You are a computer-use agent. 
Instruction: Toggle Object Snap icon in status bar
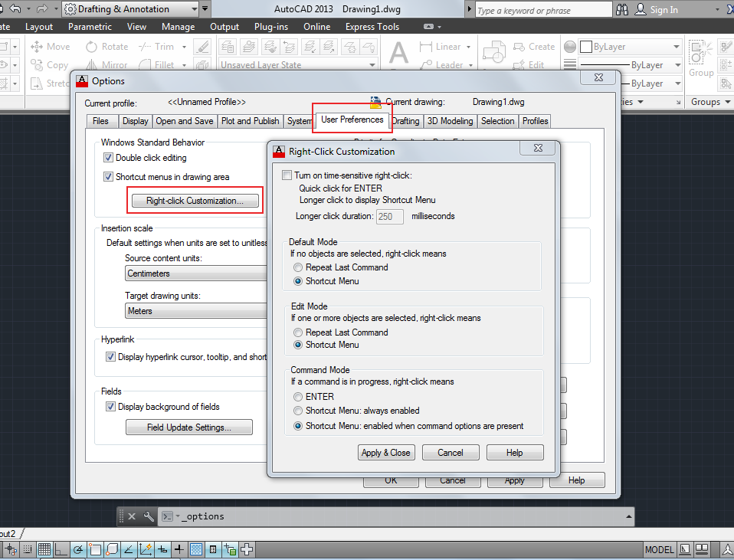[x=95, y=550]
